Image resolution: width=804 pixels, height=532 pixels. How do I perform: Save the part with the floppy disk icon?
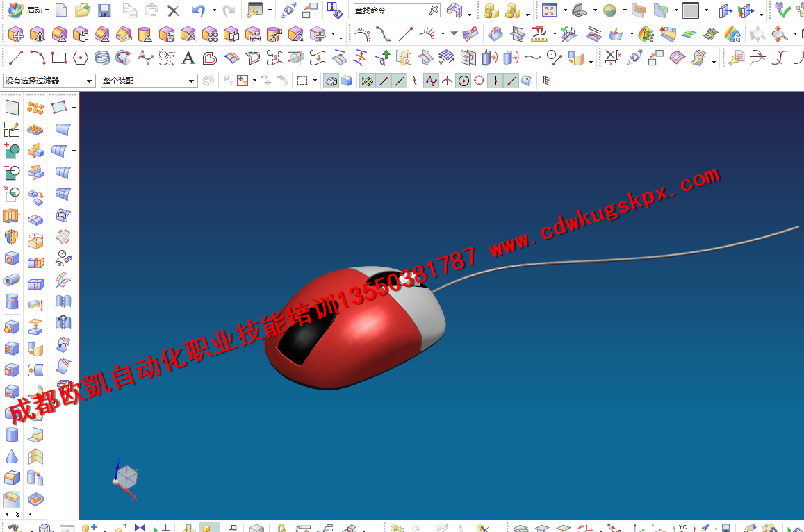click(104, 10)
